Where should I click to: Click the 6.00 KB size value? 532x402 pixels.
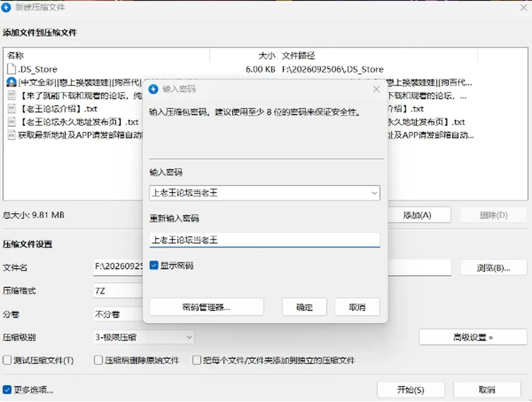coord(260,69)
